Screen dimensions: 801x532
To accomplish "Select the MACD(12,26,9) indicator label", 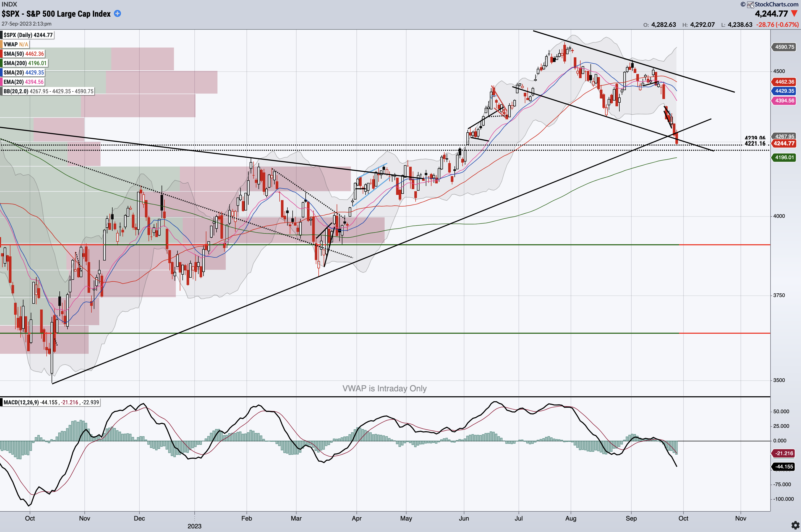I will tap(51, 403).
